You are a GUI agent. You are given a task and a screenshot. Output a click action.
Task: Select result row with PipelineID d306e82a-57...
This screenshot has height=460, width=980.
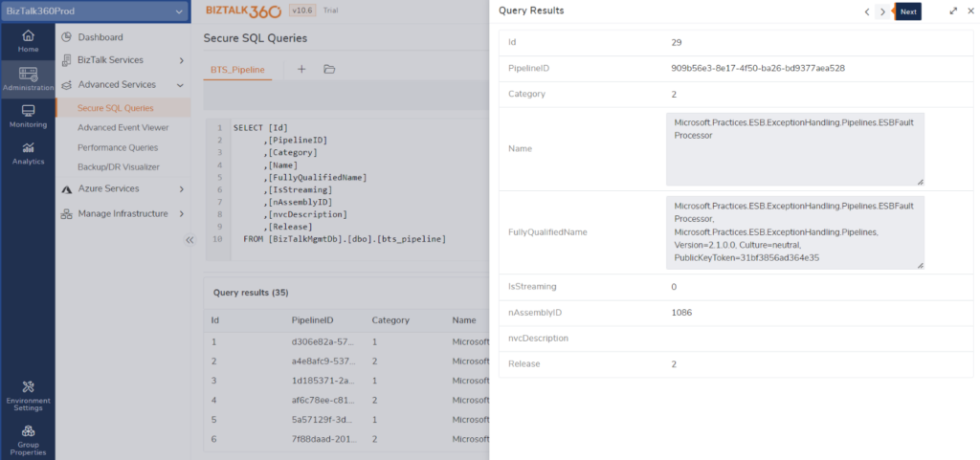click(346, 342)
